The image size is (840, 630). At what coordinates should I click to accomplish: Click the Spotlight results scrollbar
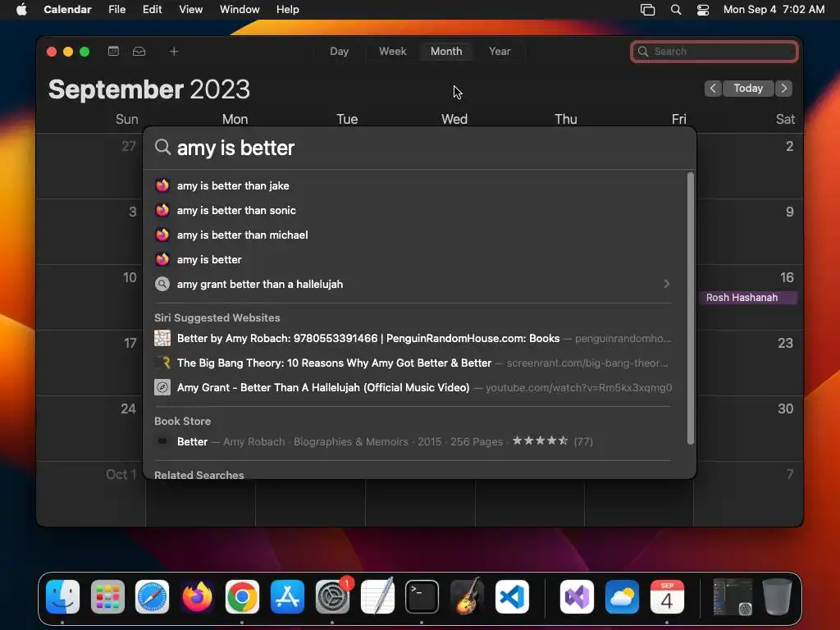pyautogui.click(x=691, y=308)
